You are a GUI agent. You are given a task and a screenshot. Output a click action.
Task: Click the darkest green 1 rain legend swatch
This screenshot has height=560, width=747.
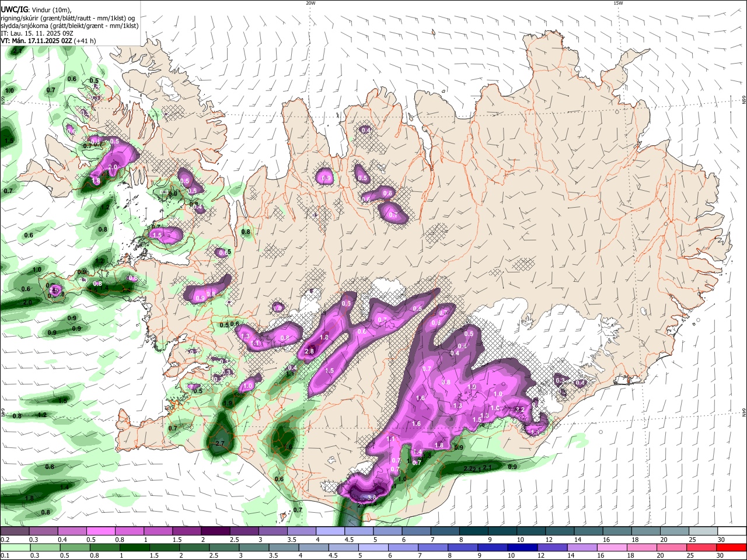134,547
